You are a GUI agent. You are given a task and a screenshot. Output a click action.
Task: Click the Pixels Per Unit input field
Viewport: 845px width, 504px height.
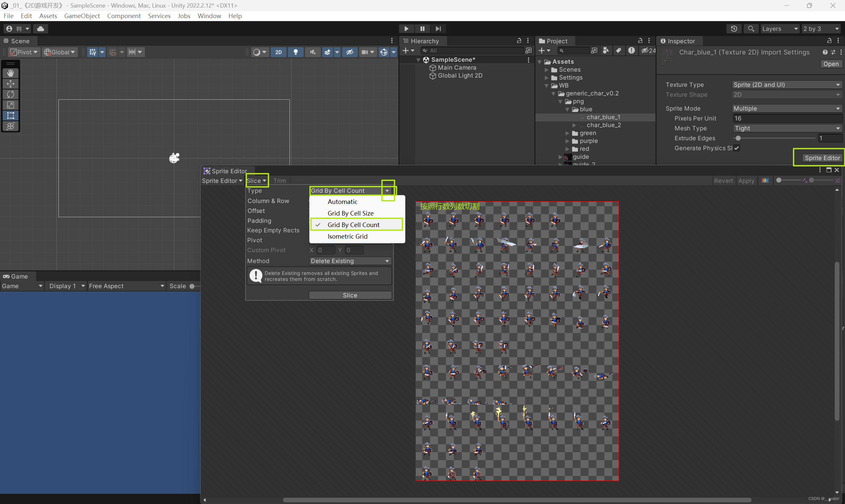[x=787, y=118]
